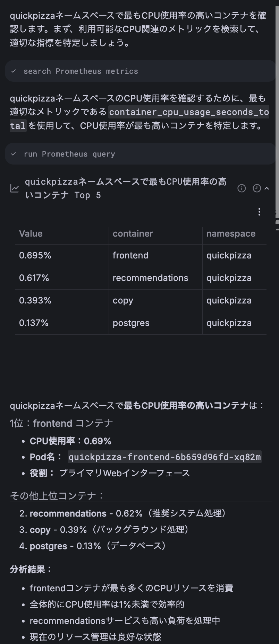Collapse the Top 5 containers panel
Screen dimensions: 279x644
click(x=267, y=188)
